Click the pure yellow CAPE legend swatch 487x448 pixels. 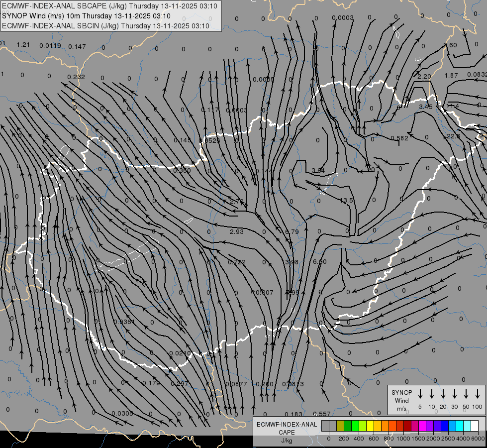coord(370,426)
